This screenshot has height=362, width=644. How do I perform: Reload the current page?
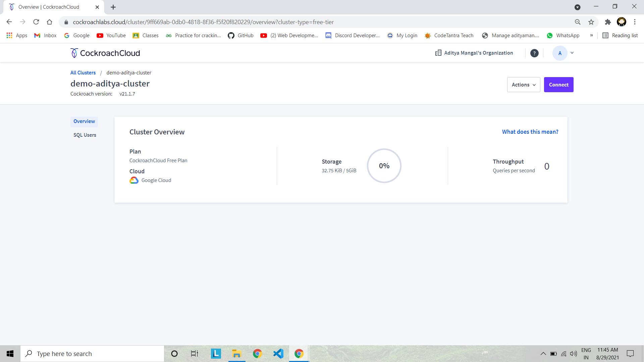pyautogui.click(x=36, y=22)
